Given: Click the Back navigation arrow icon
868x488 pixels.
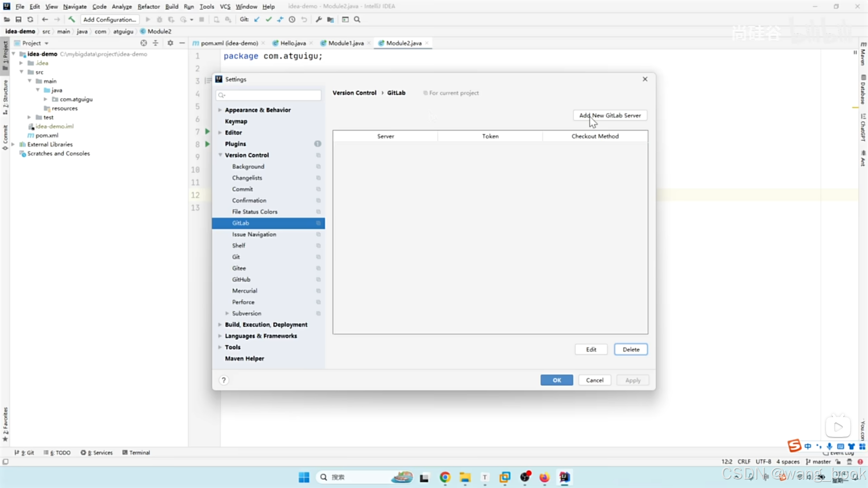Looking at the screenshot, I should point(45,19).
